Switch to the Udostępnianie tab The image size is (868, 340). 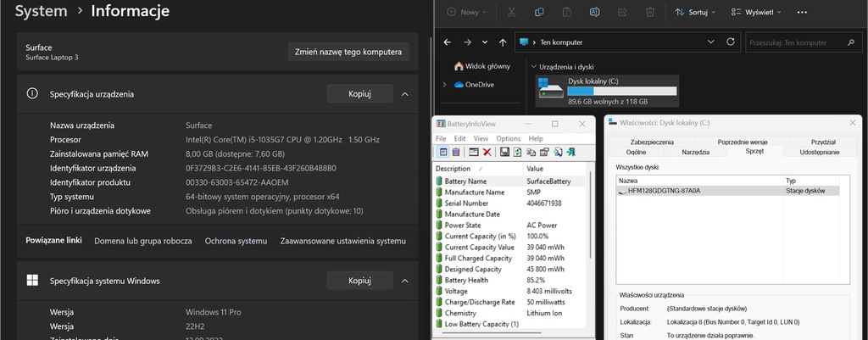tap(820, 152)
